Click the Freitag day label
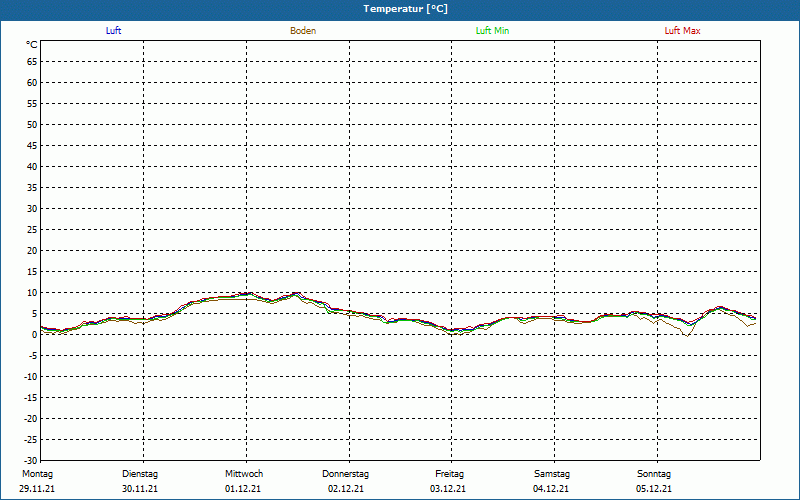The image size is (800, 500). [x=449, y=474]
